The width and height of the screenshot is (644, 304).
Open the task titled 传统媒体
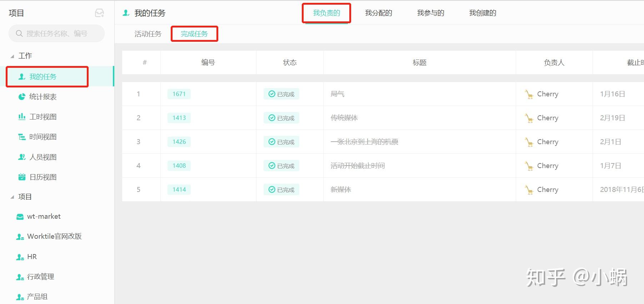(344, 118)
